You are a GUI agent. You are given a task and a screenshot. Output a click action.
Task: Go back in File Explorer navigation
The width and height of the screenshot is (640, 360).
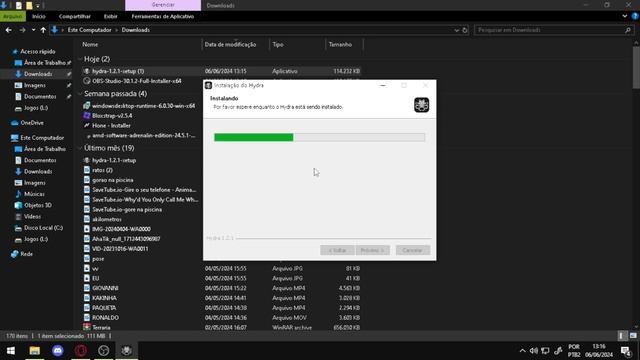tap(9, 30)
